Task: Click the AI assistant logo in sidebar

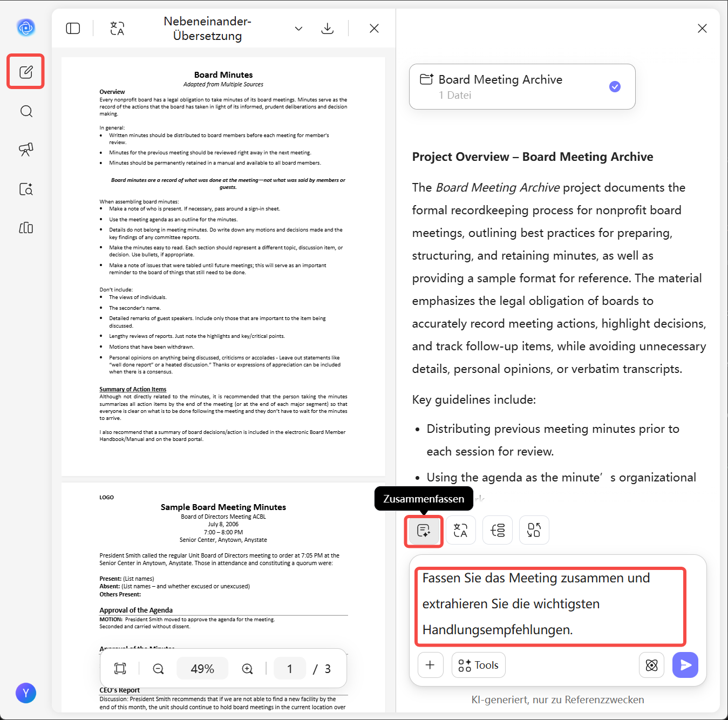Action: tap(26, 27)
